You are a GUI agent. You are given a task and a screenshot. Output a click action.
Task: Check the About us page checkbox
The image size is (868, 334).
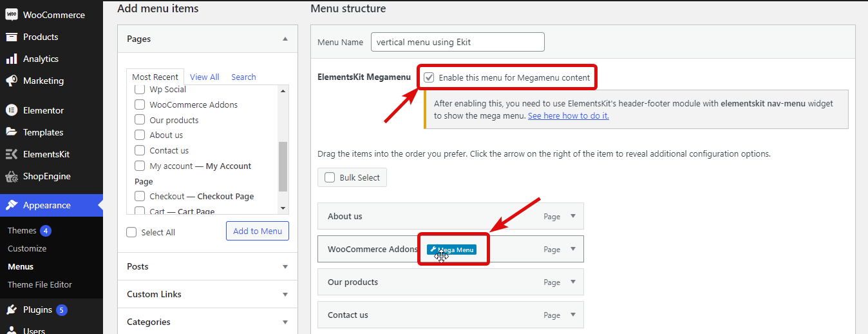coord(139,135)
